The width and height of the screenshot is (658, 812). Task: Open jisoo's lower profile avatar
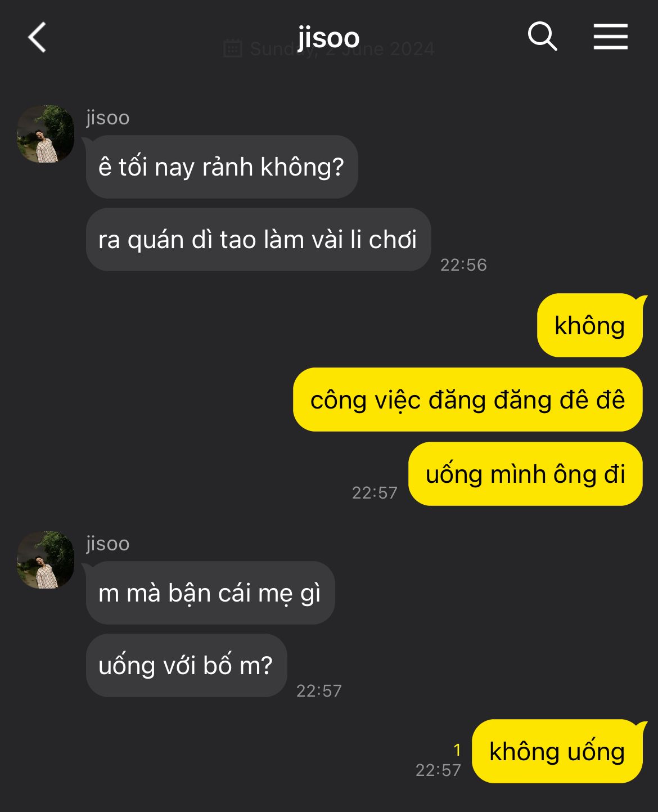click(45, 560)
